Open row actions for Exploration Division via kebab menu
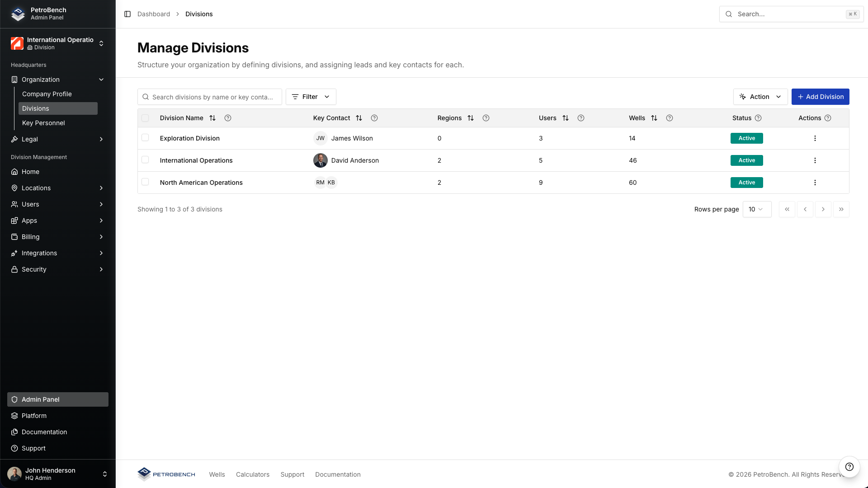The height and width of the screenshot is (488, 868). (815, 138)
